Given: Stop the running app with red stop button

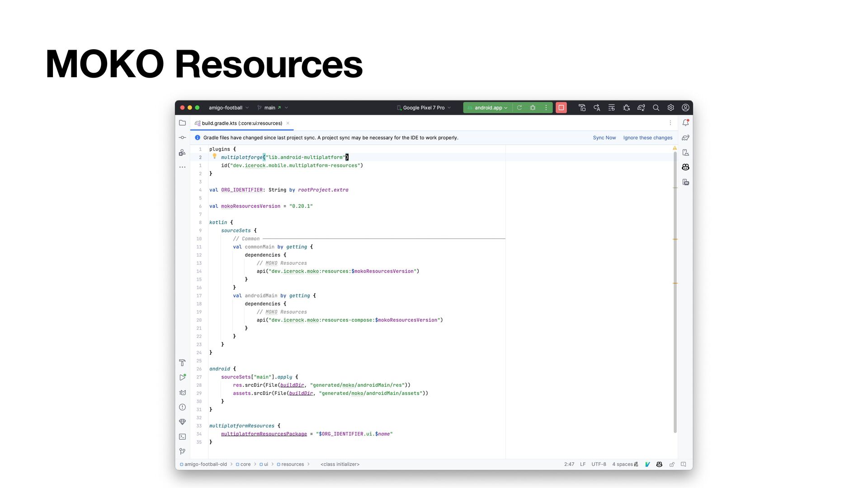Looking at the screenshot, I should point(561,108).
